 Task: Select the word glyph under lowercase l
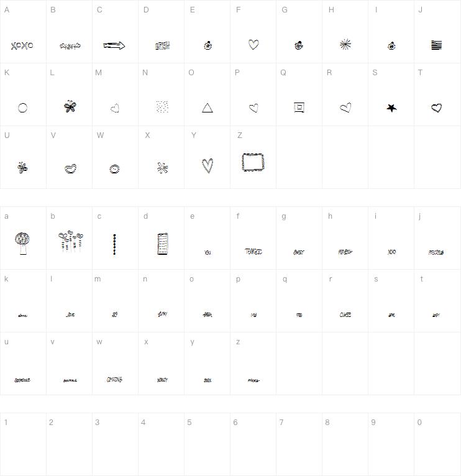pos(70,314)
